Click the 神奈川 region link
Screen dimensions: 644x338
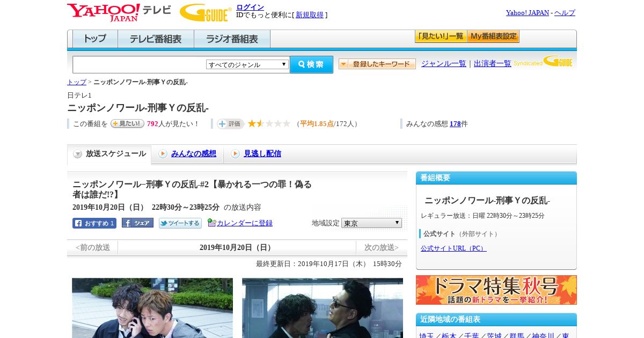pos(543,336)
